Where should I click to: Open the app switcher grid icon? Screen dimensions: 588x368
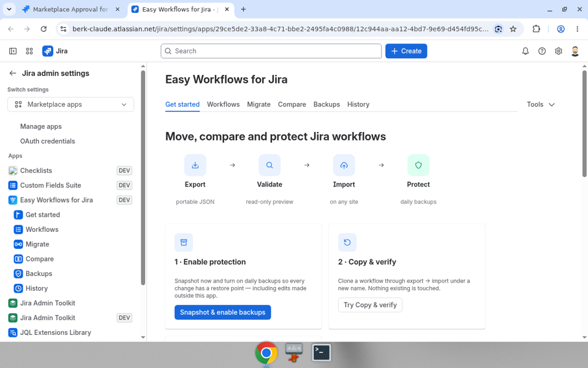point(29,51)
